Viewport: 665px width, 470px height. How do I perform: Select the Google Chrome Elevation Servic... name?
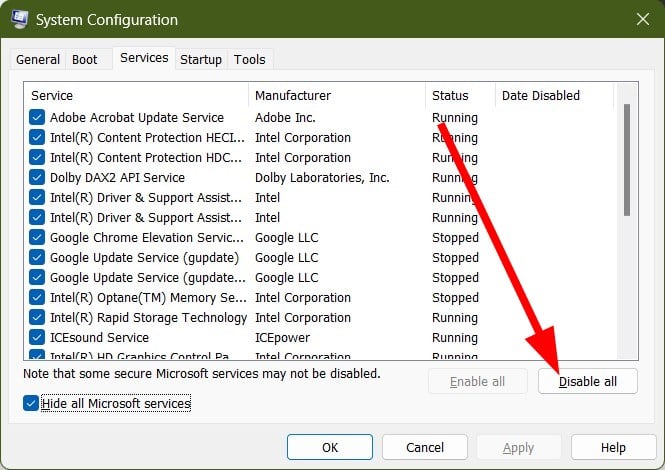tap(147, 238)
